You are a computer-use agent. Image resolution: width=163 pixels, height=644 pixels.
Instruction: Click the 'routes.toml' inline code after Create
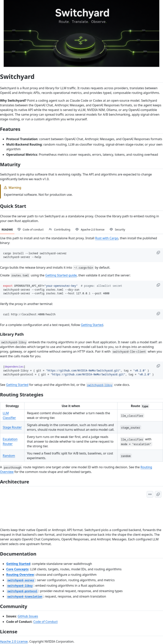coord(20,275)
